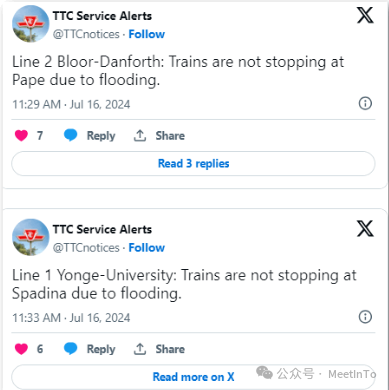Open TTC avatar on the Pape tweet

coord(31,24)
